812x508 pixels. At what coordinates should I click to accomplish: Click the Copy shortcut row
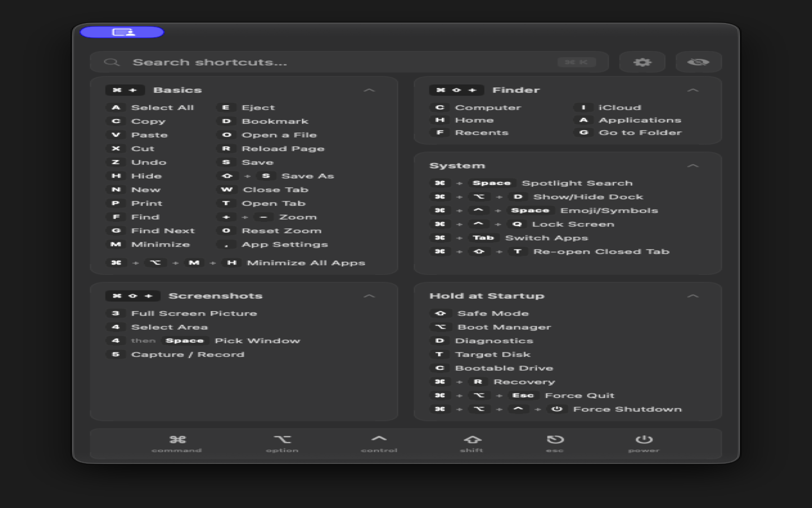136,121
